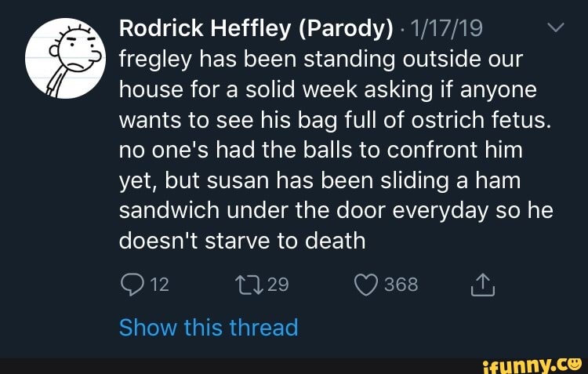Open the Show this thread link
The image size is (588, 374).
[x=208, y=327]
